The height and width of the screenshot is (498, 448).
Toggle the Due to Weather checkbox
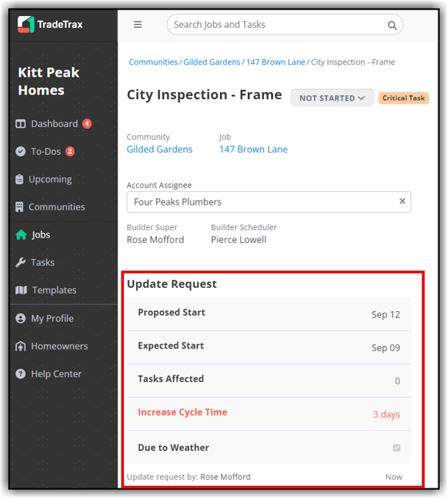coord(396,448)
